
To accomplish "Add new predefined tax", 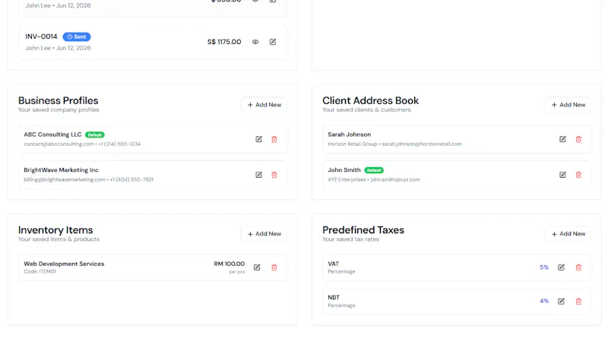I will (x=568, y=234).
